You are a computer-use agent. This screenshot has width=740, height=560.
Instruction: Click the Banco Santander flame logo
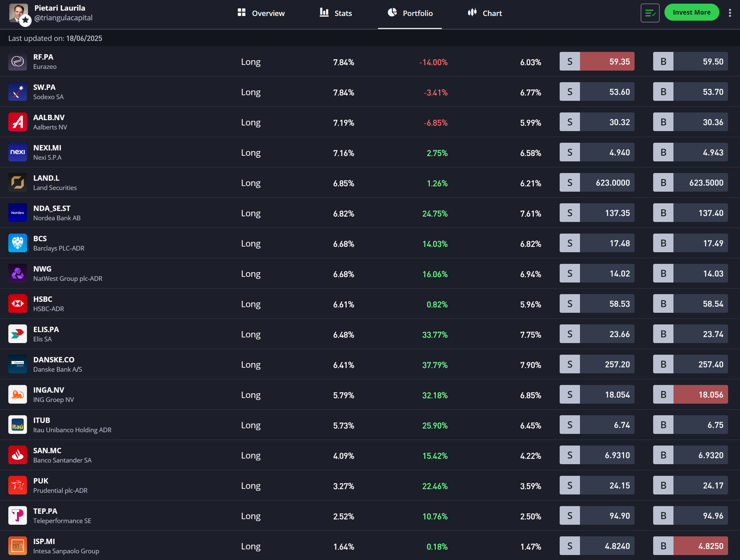coord(17,455)
